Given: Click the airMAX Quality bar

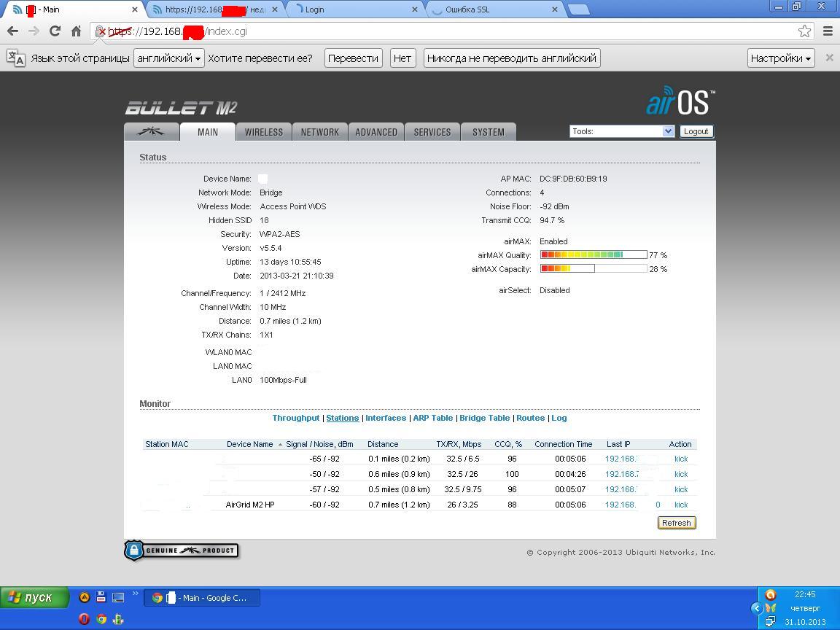Looking at the screenshot, I should pos(593,254).
